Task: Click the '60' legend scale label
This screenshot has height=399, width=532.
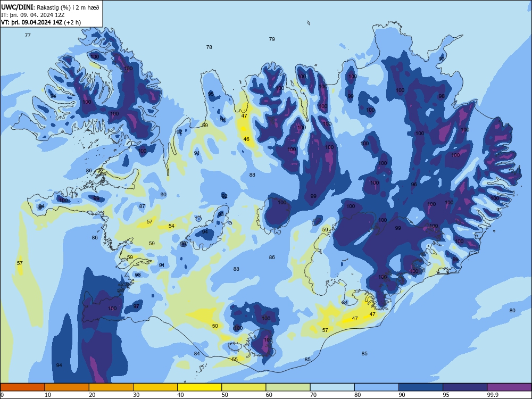Action: point(269,395)
